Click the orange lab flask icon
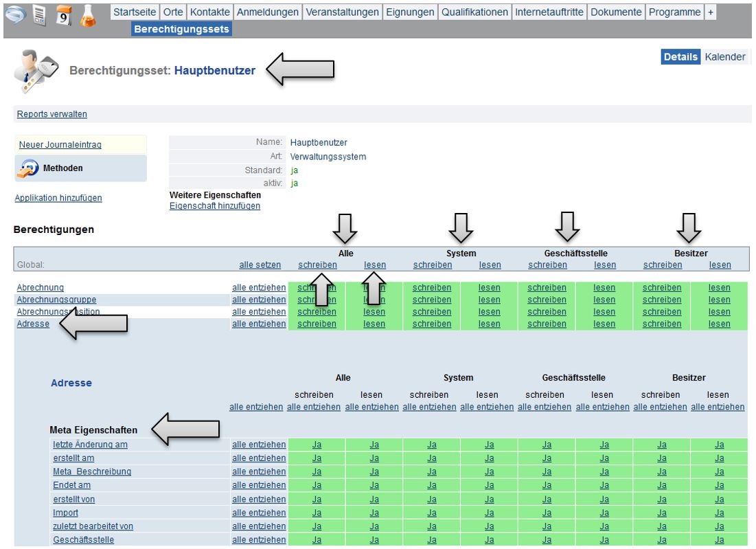Screen dimensions: 756x549 tap(87, 16)
